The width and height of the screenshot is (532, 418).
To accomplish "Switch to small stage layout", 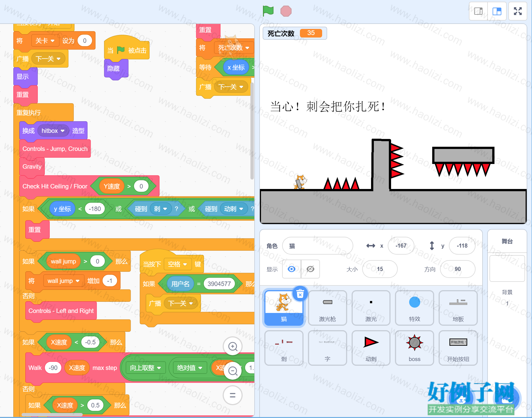I will pyautogui.click(x=478, y=11).
